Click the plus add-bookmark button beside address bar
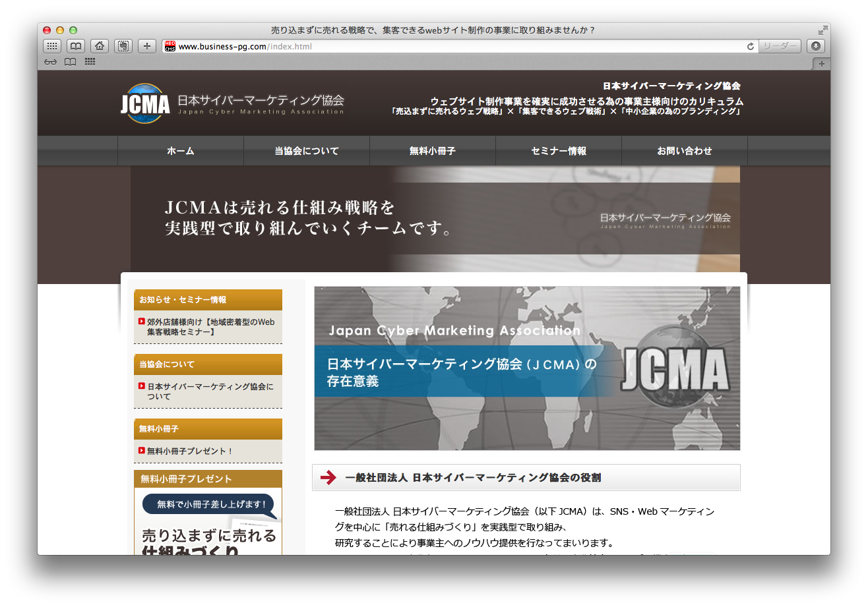The width and height of the screenshot is (868, 607). [x=147, y=46]
